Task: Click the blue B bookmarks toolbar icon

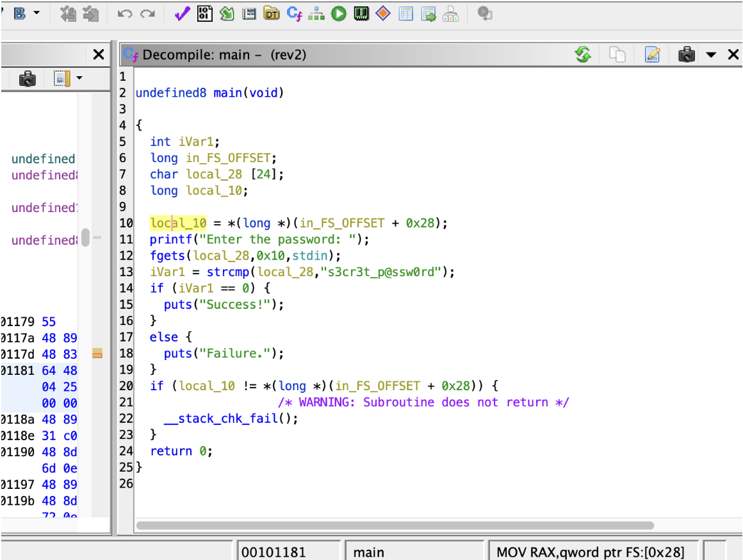Action: [19, 13]
